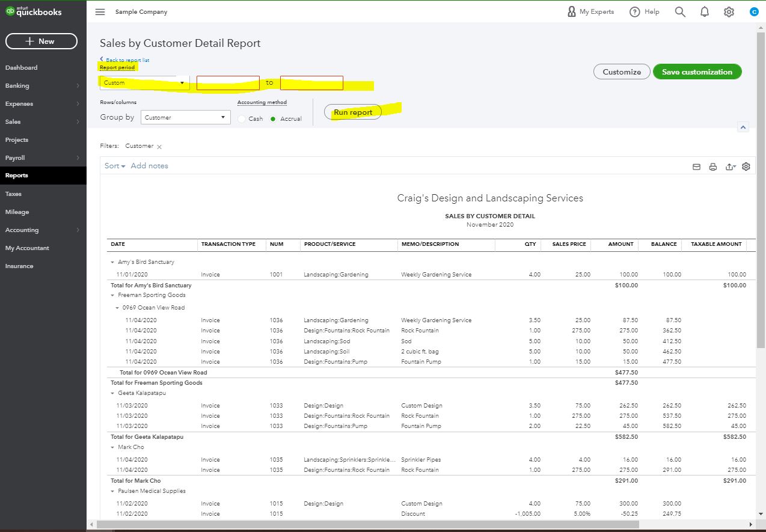The height and width of the screenshot is (532, 766).
Task: Collapse the Mark Cho group
Action: [112, 447]
